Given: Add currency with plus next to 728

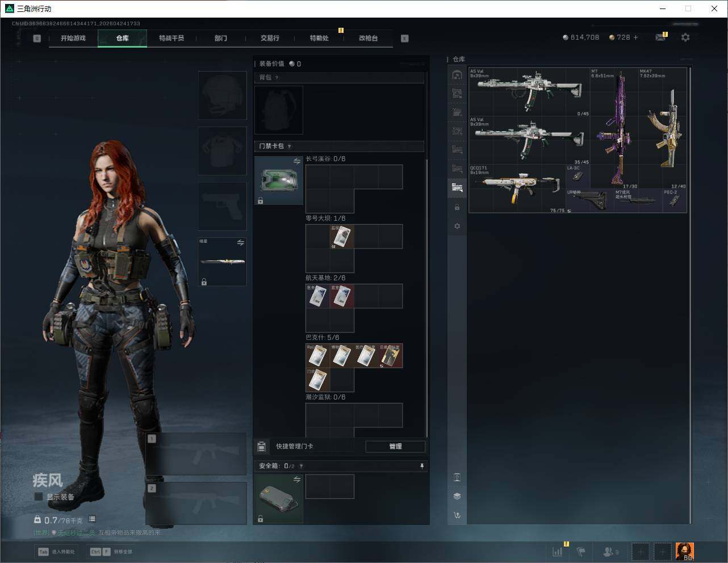Looking at the screenshot, I should click(635, 37).
